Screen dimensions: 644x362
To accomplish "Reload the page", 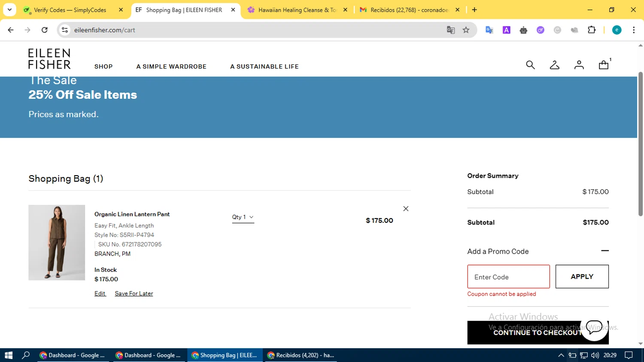I will point(44,30).
